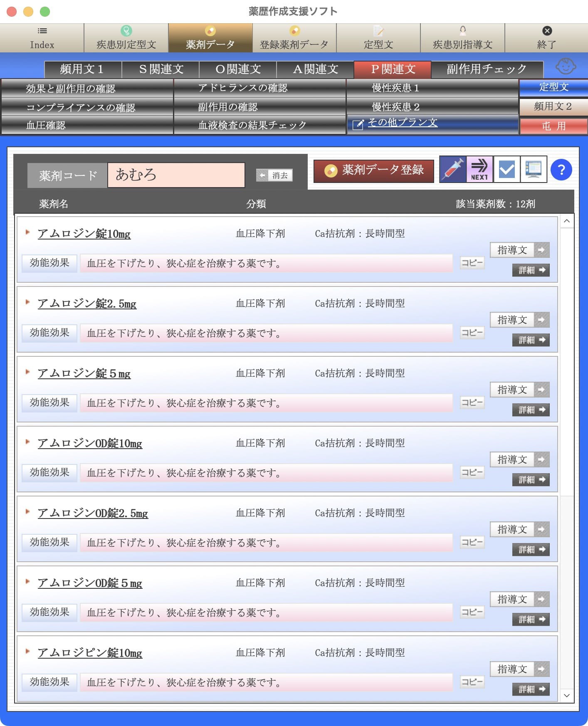Click アドヒランスの確認 button
The width and height of the screenshot is (588, 726).
point(259,88)
